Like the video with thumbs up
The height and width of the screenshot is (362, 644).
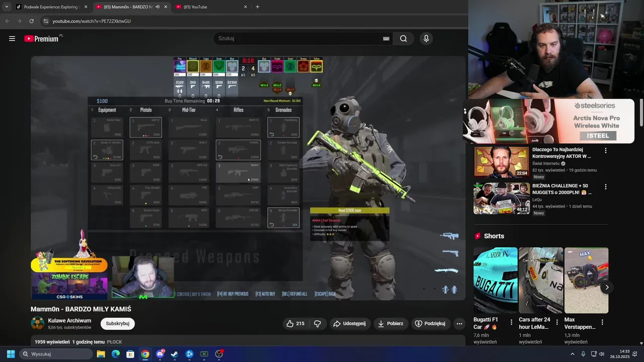(x=295, y=324)
